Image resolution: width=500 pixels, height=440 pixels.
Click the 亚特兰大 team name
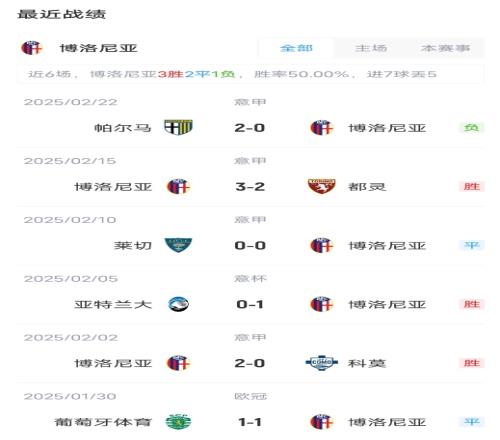click(x=113, y=304)
